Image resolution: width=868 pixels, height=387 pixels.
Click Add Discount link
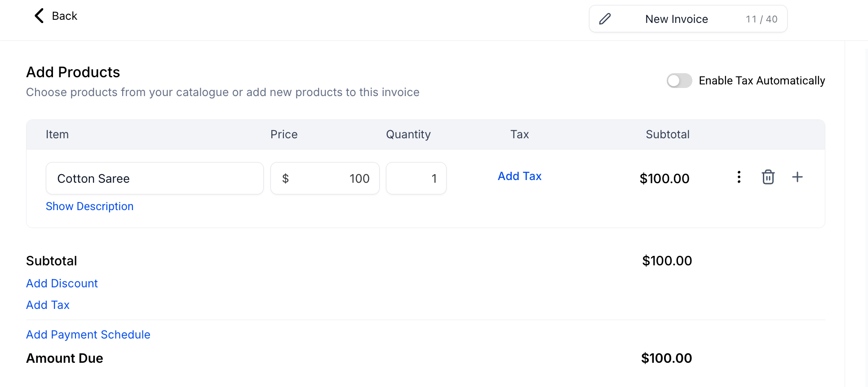(x=62, y=283)
